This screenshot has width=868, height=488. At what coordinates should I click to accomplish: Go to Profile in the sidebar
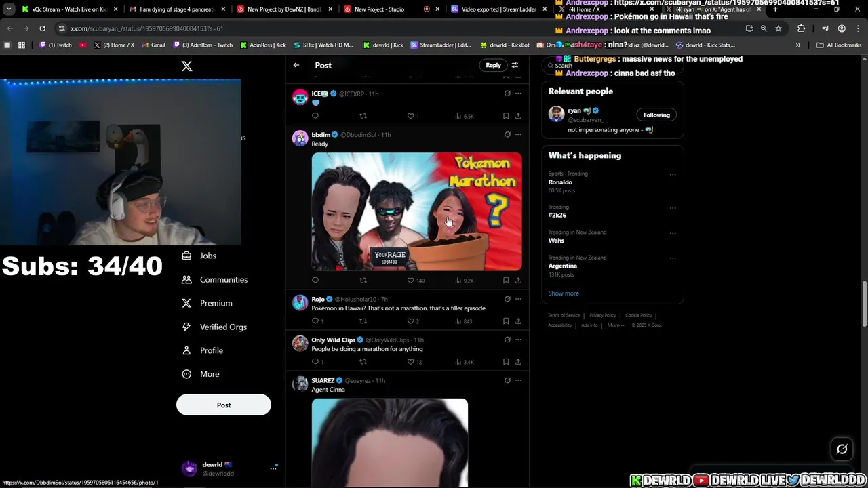coord(203,350)
